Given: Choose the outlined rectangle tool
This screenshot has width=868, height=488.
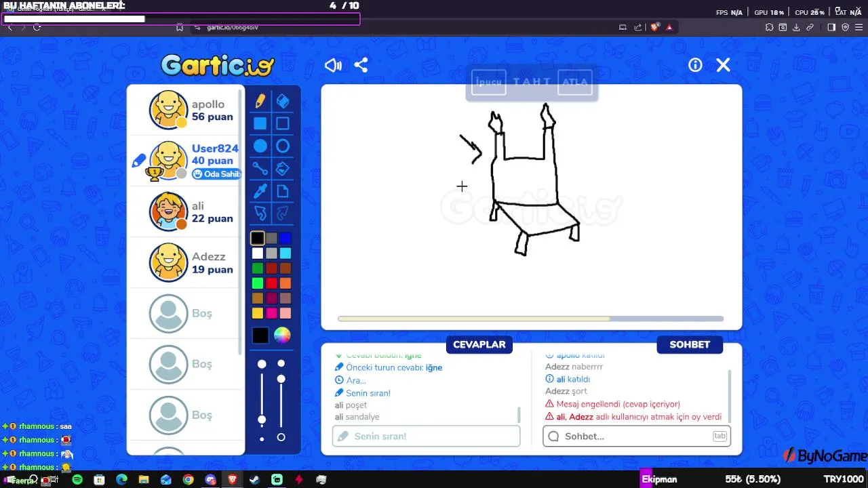Looking at the screenshot, I should point(283,123).
